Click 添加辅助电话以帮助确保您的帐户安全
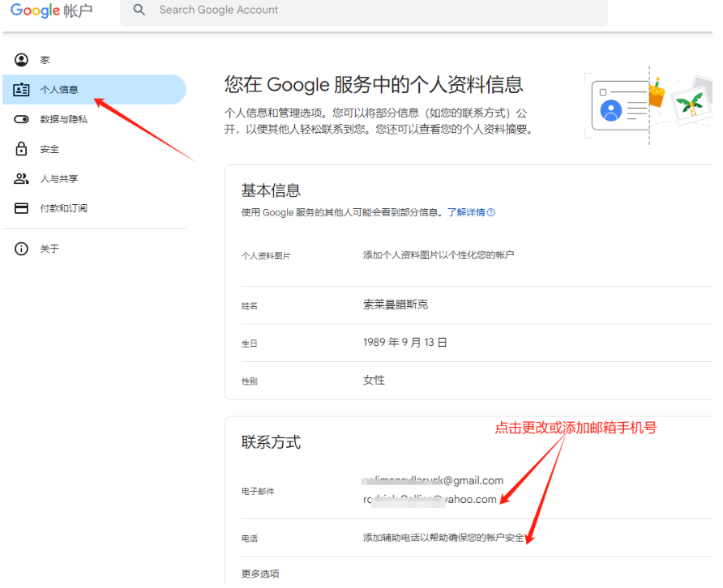This screenshot has width=723, height=588. [x=443, y=538]
